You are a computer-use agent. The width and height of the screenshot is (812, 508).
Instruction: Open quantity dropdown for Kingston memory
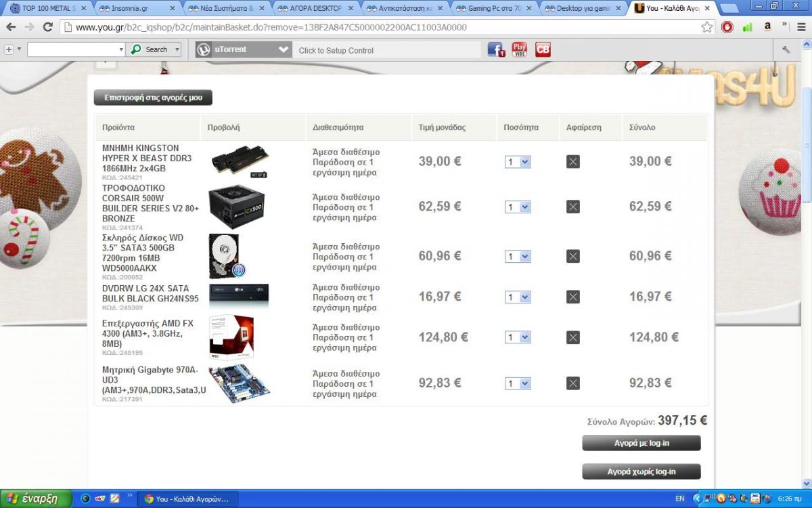click(518, 162)
